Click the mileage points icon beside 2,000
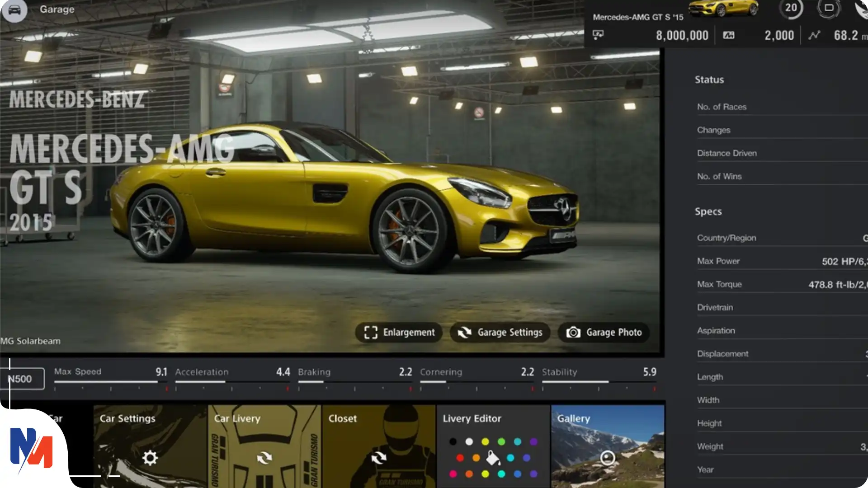 pyautogui.click(x=729, y=35)
